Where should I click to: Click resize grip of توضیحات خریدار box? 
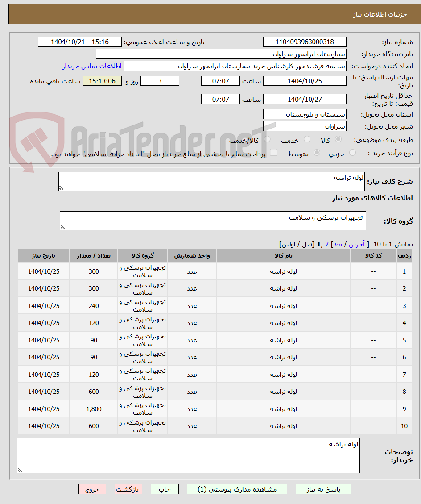click(20, 470)
